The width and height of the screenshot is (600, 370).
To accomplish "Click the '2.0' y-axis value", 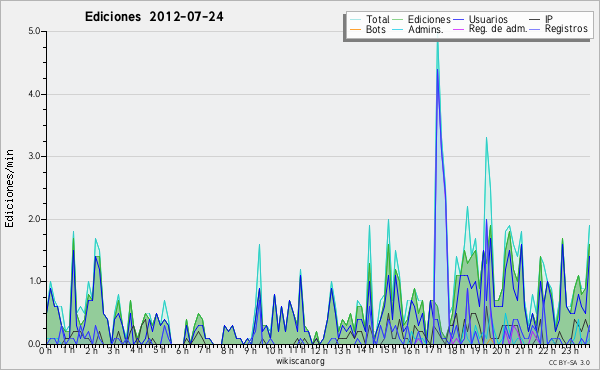I will [34, 219].
